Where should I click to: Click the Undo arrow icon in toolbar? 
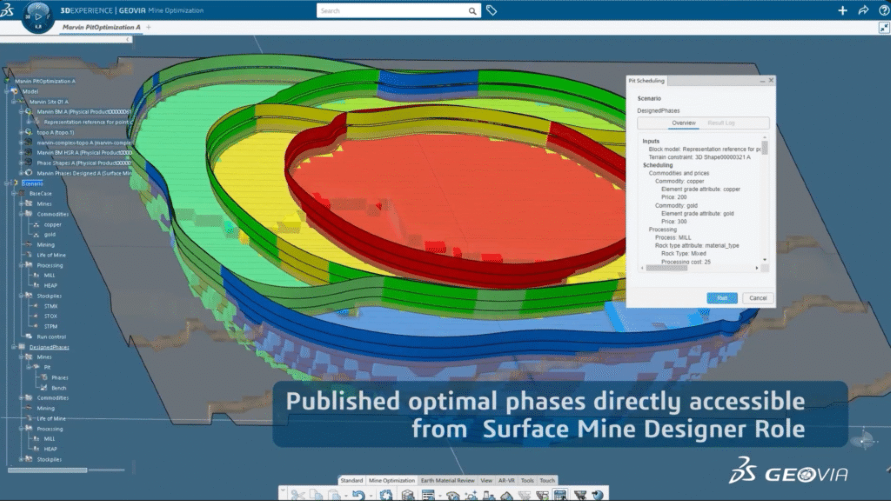(x=358, y=495)
